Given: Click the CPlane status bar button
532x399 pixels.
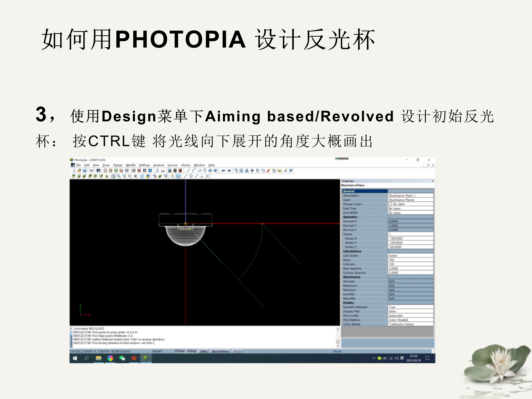Looking at the screenshot, I should [x=180, y=351].
